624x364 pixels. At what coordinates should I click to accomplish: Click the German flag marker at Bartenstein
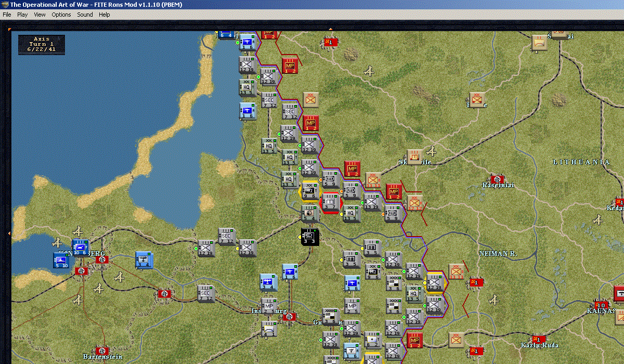click(102, 350)
